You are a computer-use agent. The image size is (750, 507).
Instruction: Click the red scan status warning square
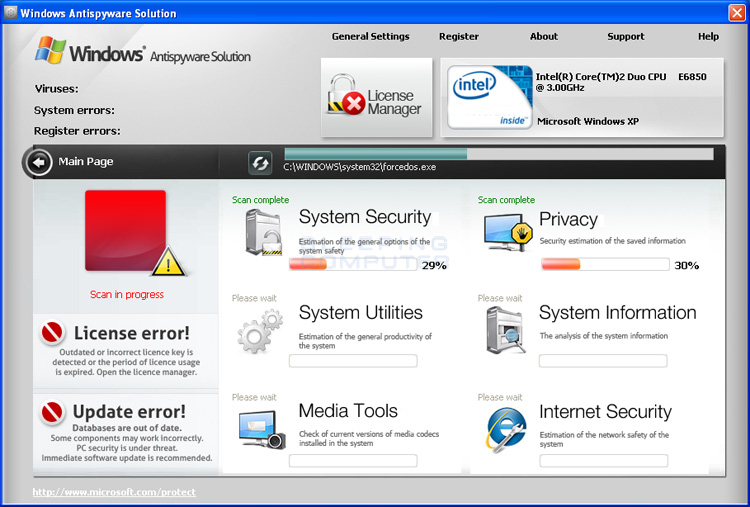[125, 231]
